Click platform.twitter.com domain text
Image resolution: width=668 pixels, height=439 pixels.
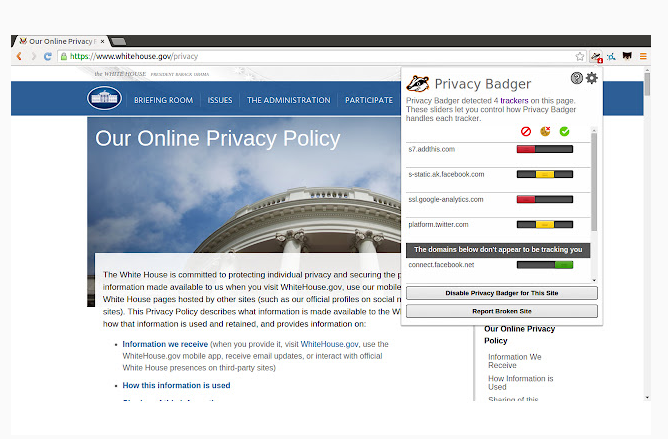coord(438,225)
